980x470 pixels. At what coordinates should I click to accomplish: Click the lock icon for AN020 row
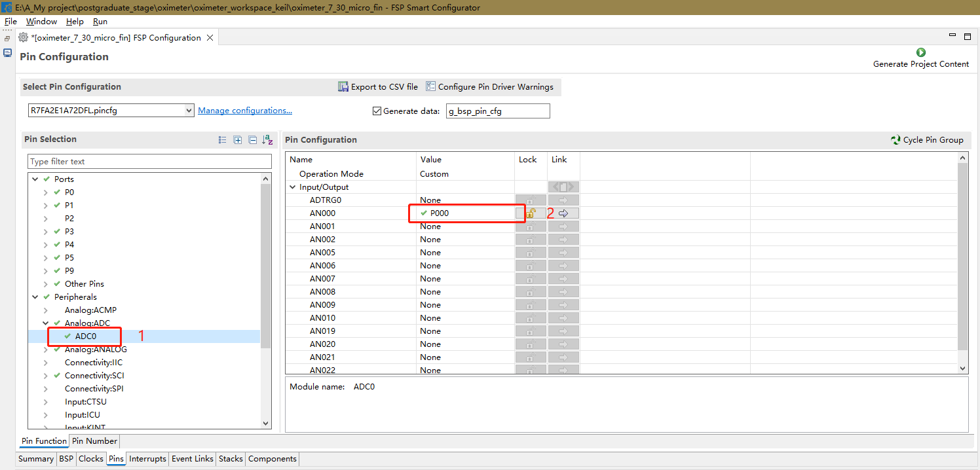(x=531, y=344)
